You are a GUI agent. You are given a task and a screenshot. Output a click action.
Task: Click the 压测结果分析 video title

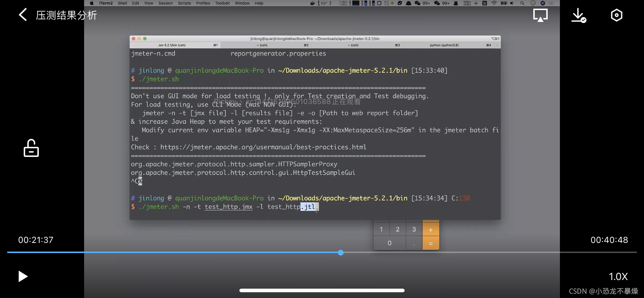66,15
